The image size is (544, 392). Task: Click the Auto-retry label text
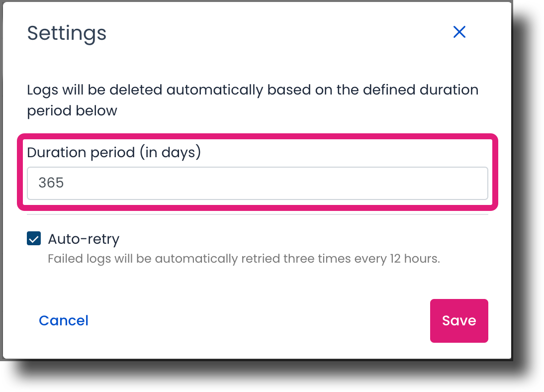click(x=84, y=239)
